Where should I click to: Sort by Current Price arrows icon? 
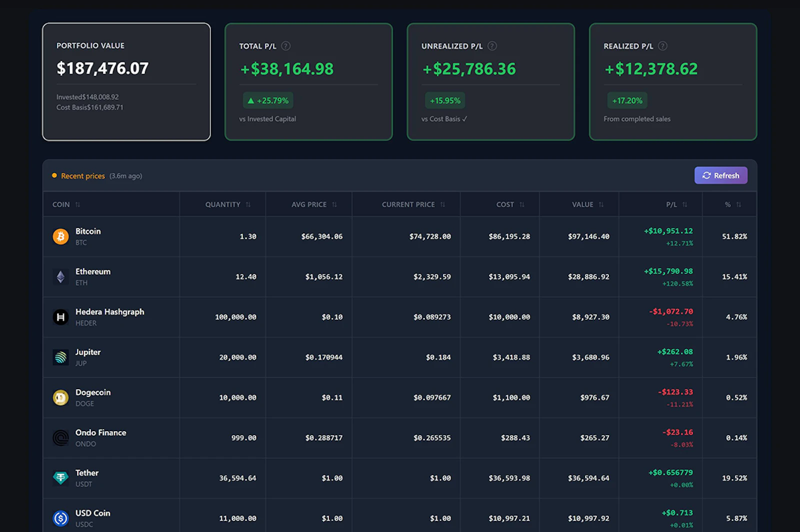tap(442, 204)
